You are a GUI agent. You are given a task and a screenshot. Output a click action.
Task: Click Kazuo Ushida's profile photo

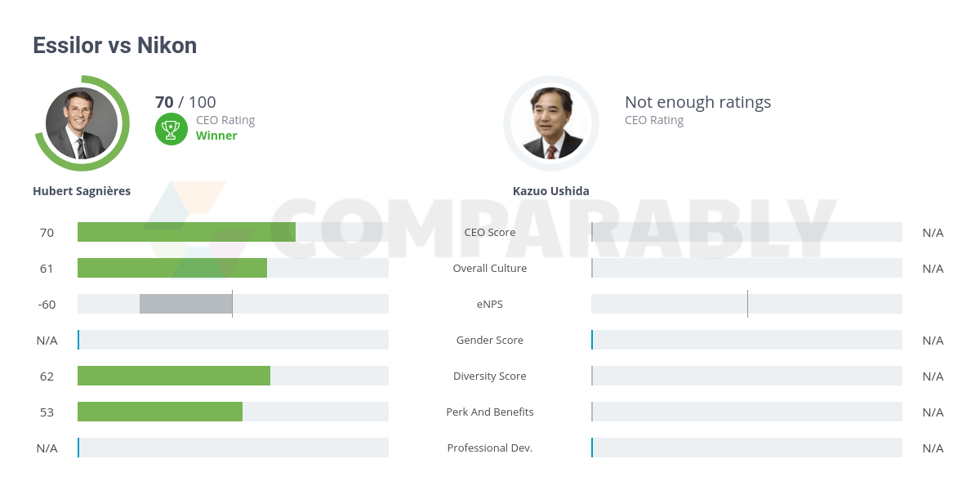coord(551,123)
